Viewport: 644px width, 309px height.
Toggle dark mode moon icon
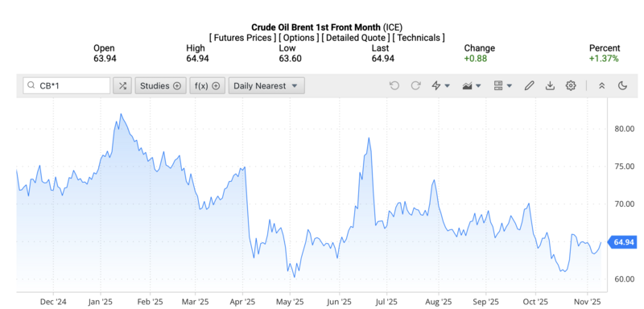(622, 86)
